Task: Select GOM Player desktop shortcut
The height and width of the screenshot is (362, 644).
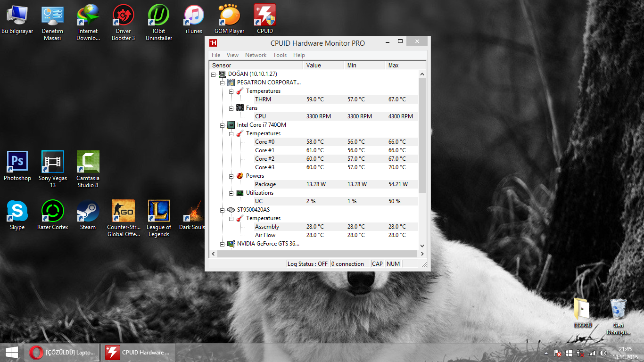Action: (229, 19)
